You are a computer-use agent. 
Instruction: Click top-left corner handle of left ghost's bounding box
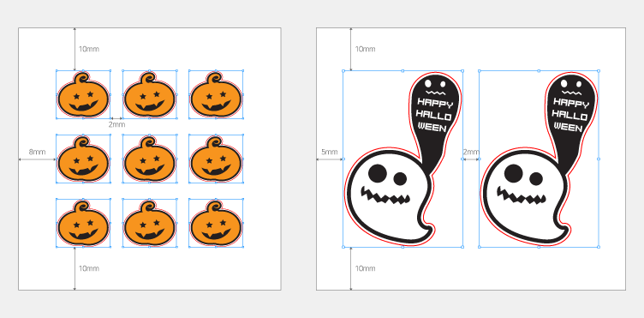point(343,70)
